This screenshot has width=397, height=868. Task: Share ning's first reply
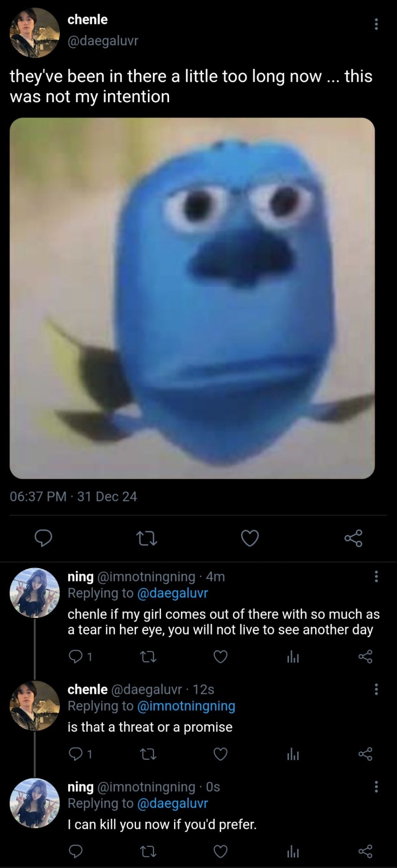365,656
